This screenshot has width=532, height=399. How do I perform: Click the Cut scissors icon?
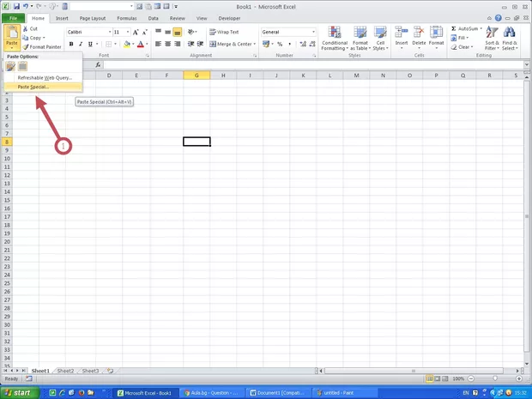click(26, 28)
